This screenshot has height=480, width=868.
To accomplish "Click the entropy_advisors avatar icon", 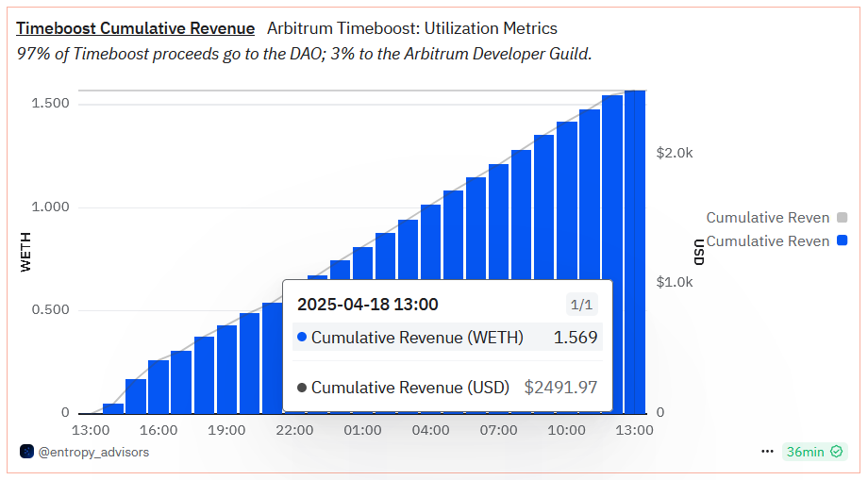I will point(26,452).
